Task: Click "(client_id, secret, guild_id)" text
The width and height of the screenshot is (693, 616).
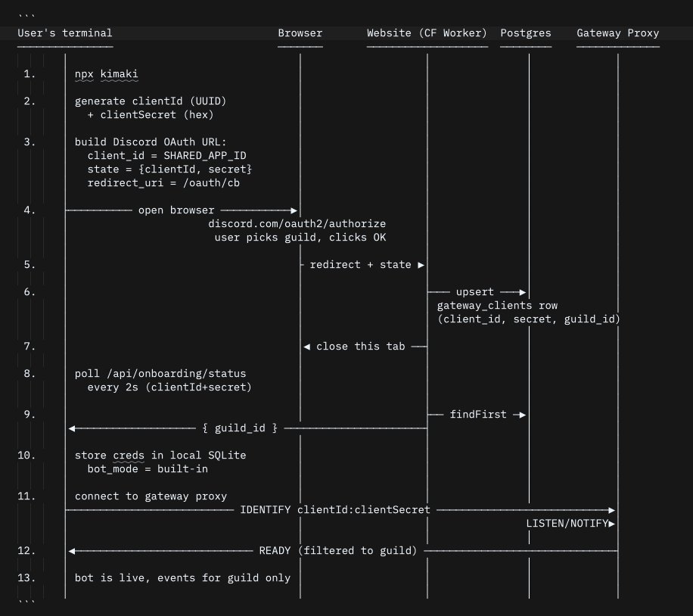Action: (x=529, y=319)
